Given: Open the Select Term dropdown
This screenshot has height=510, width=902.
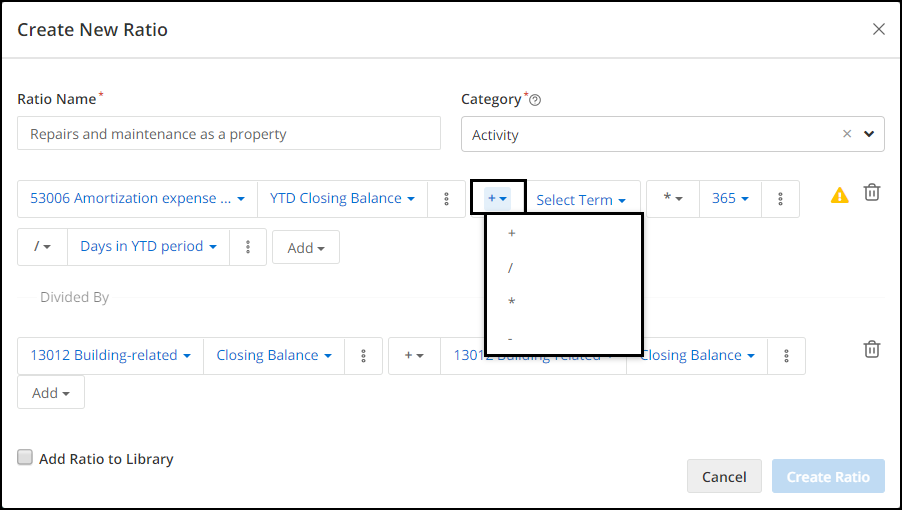Looking at the screenshot, I should [x=580, y=200].
